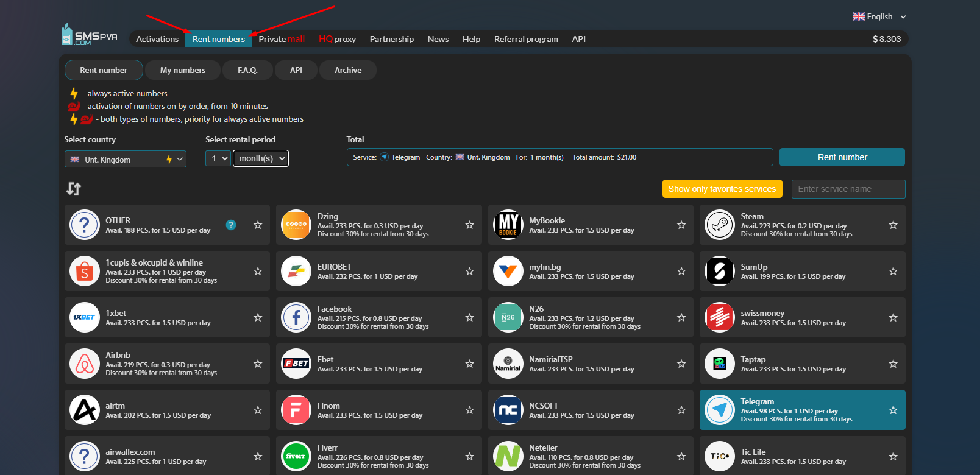The width and height of the screenshot is (980, 475).
Task: Click the SMSPVA logo
Action: (89, 35)
